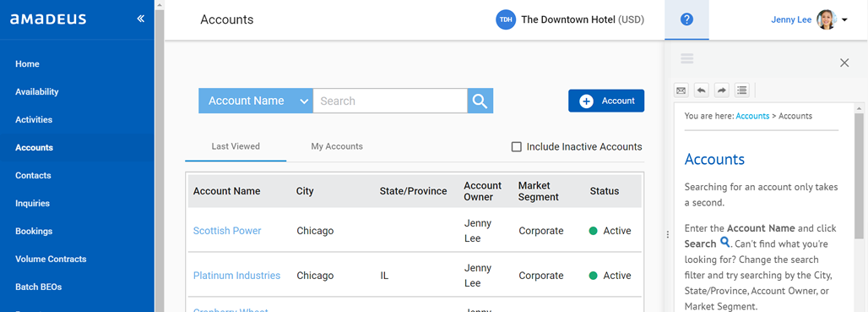Switch to the Last Viewed tab

point(236,147)
